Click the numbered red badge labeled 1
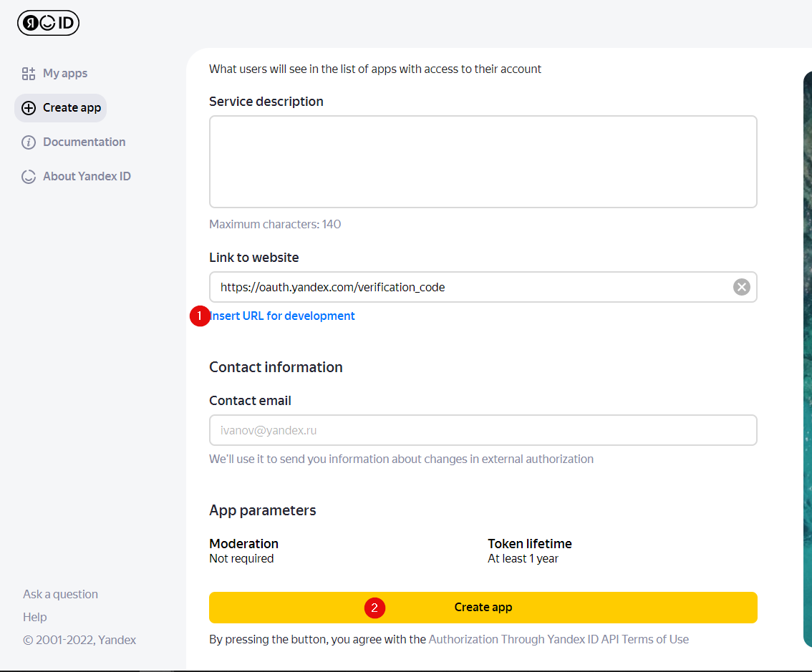 pyautogui.click(x=200, y=316)
